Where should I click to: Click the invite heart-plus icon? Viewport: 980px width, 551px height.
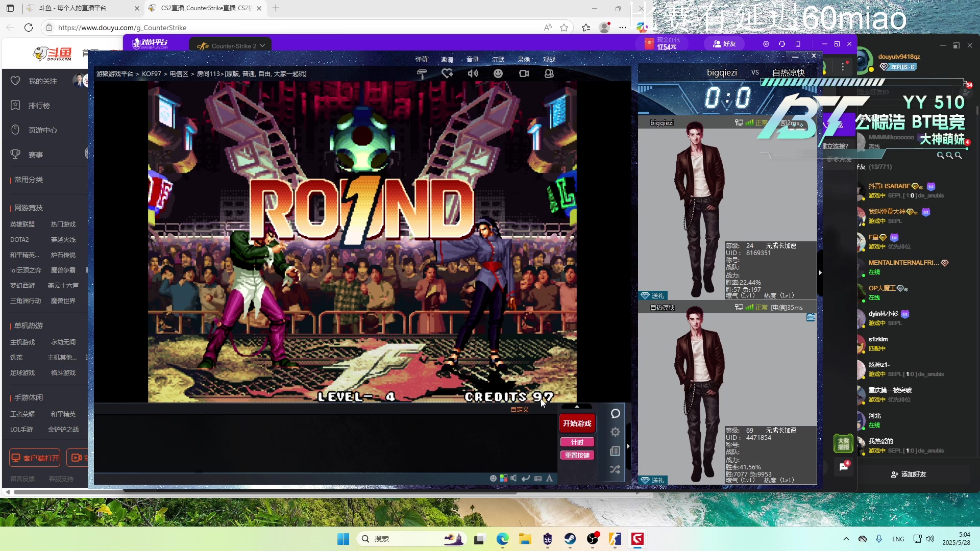(447, 74)
